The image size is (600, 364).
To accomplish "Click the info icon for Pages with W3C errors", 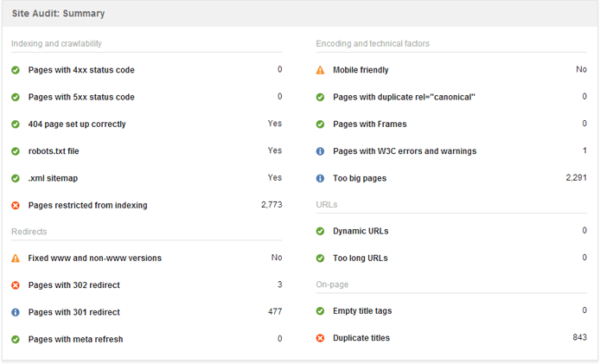I will [x=320, y=151].
